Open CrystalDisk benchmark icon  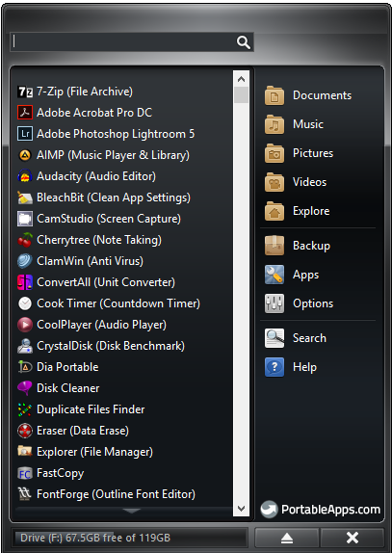25,346
